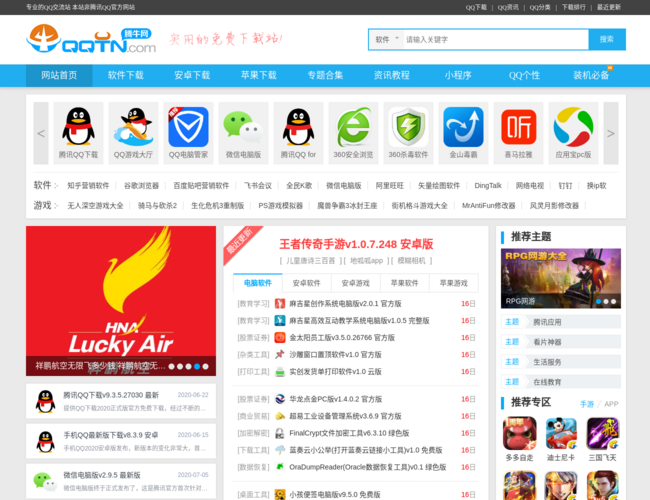Click the 麻吉星创作系统电脑版 software icon

coord(280,304)
